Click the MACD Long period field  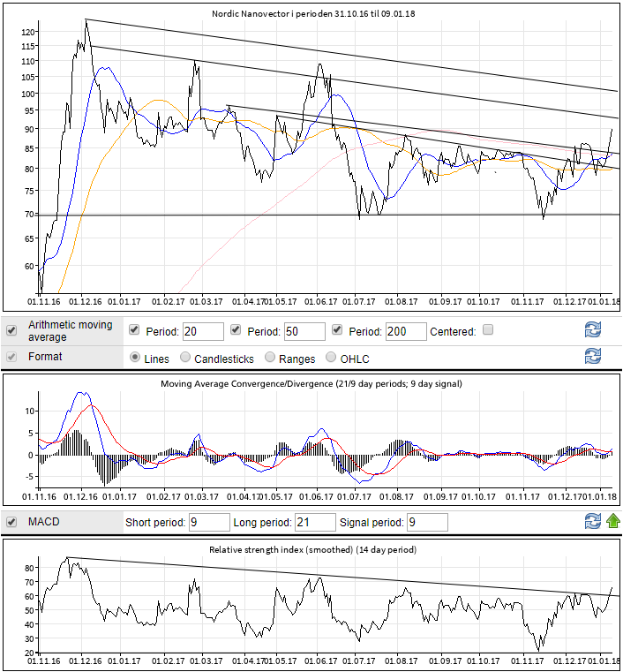[x=315, y=522]
